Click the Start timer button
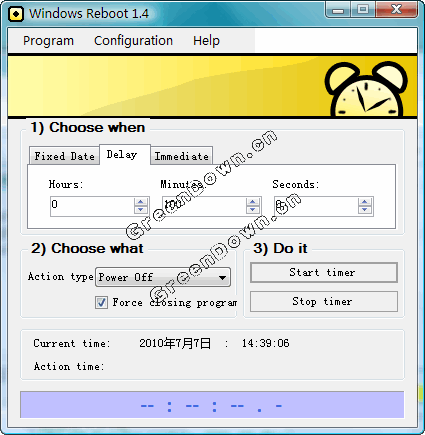Image resolution: width=425 pixels, height=435 pixels. pos(324,272)
